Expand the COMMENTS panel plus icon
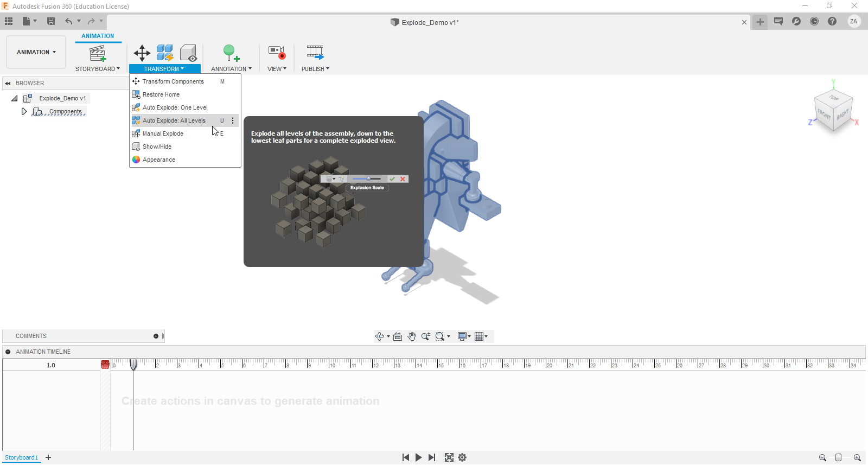 point(156,336)
